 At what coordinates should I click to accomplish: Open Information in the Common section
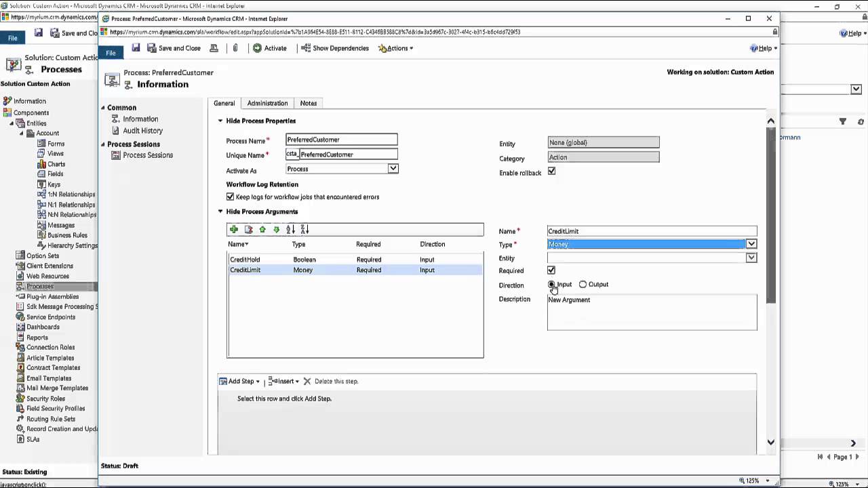[140, 119]
